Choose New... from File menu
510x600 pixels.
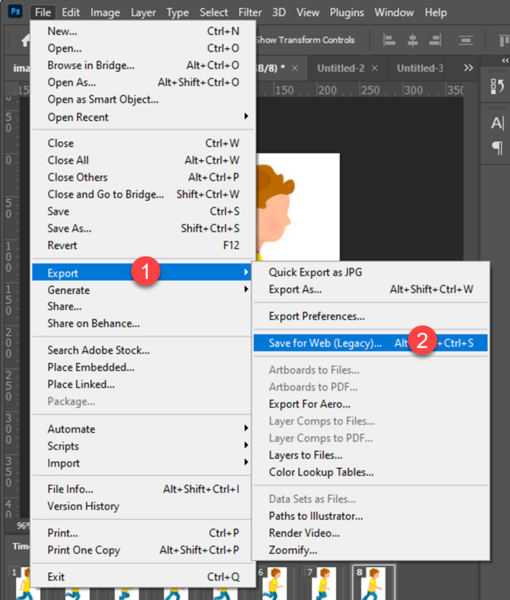tap(143, 31)
